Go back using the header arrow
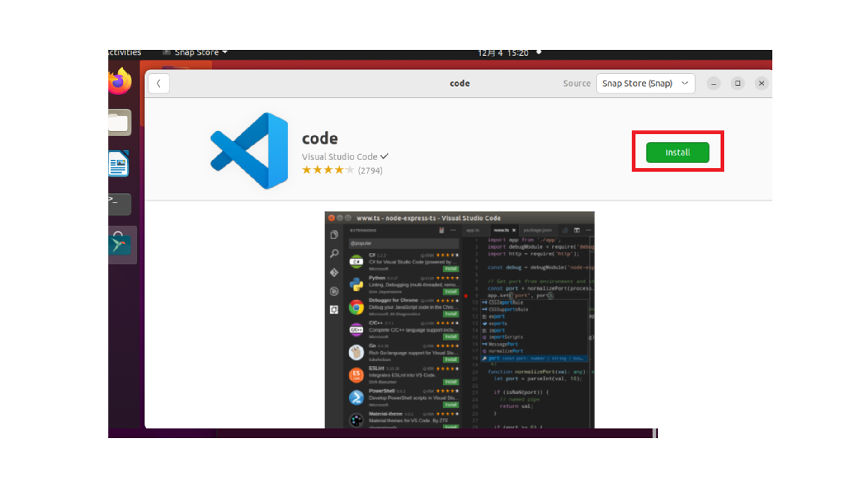 (x=159, y=83)
